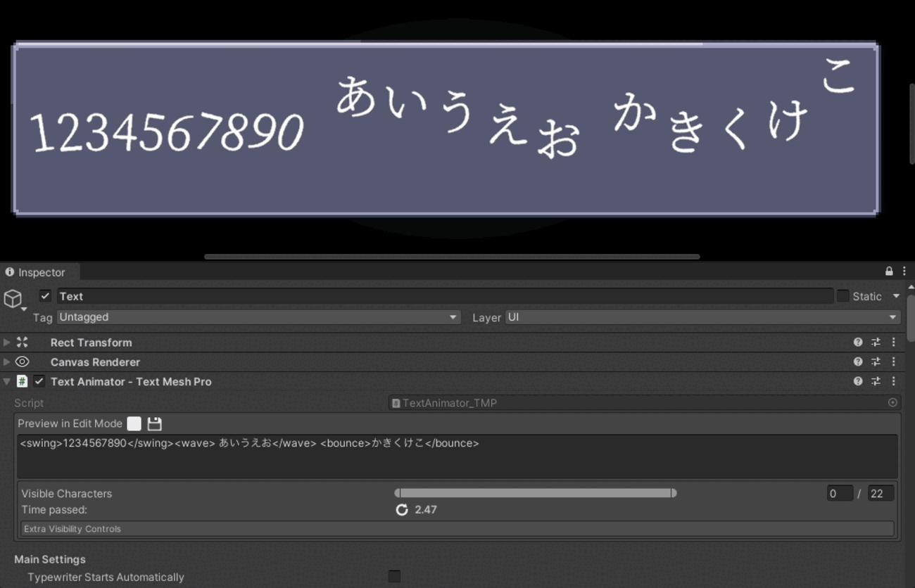Viewport: 915px width, 588px height.
Task: Open the Inspector tab's three-dot options menu
Action: (904, 271)
